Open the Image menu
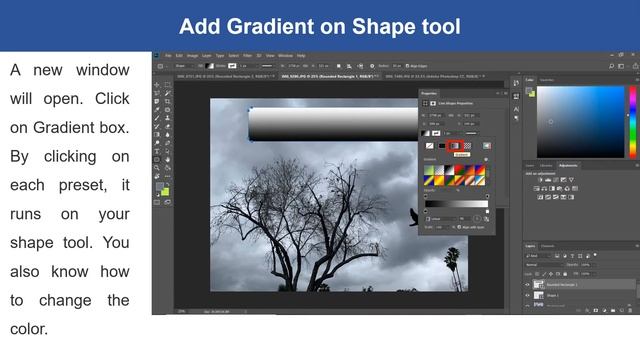 (192, 56)
